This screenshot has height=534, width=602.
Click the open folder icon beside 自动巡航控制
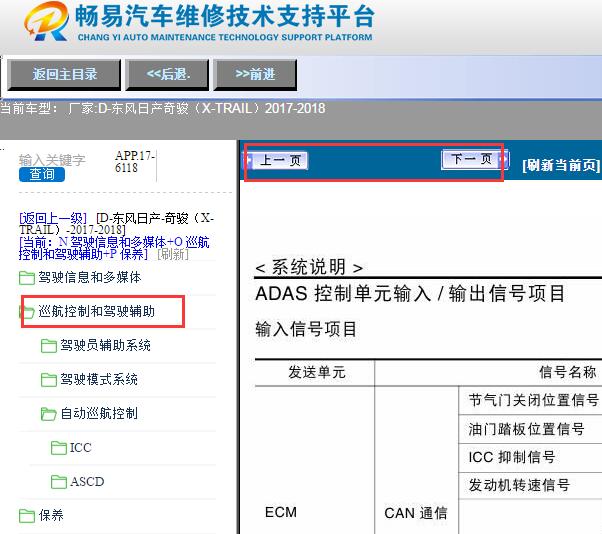[49, 414]
